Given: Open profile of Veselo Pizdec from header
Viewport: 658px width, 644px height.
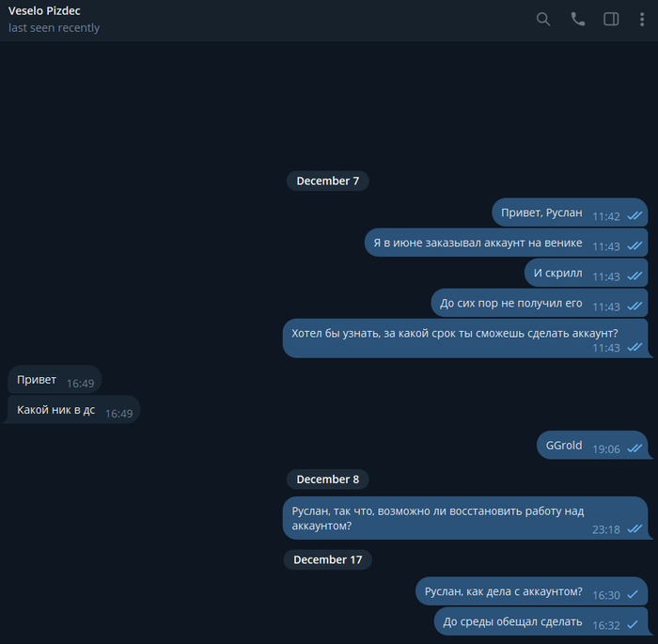Looking at the screenshot, I should 44,11.
